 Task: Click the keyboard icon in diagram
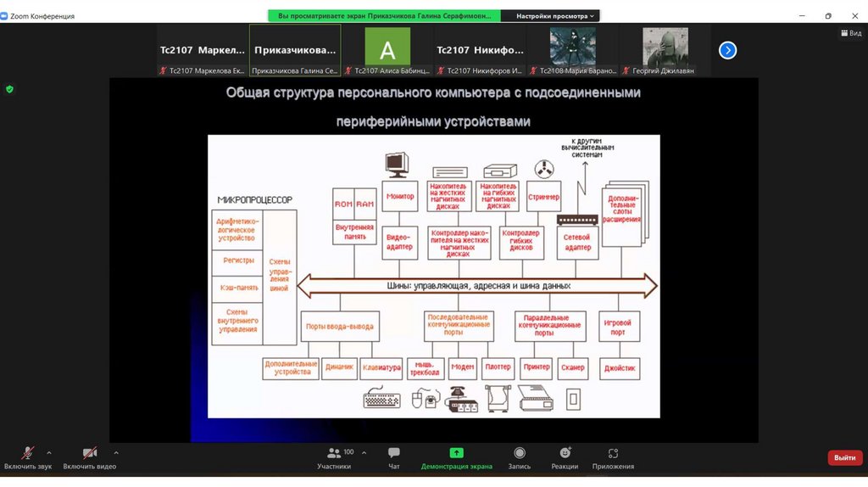pyautogui.click(x=382, y=398)
